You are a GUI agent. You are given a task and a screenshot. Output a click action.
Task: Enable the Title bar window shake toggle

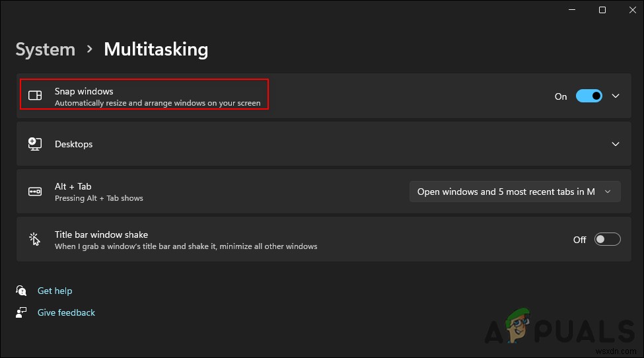(x=607, y=240)
